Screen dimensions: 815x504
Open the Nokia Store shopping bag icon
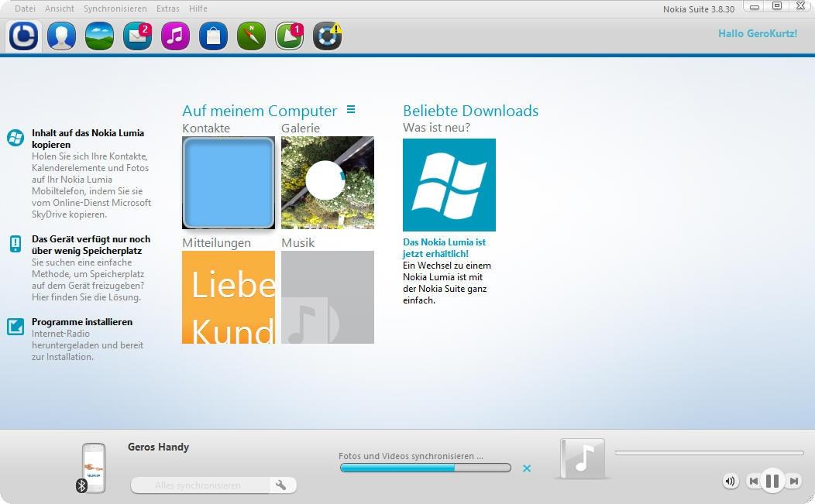(213, 36)
